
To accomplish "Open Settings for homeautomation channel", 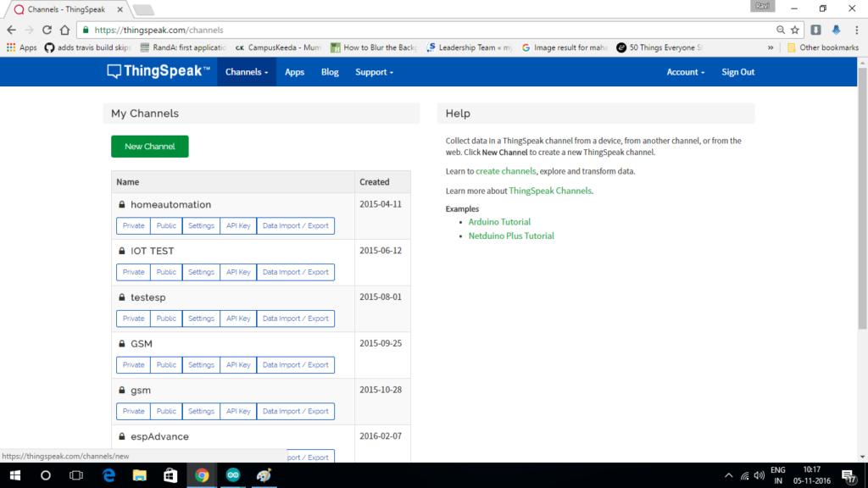I will tap(201, 225).
